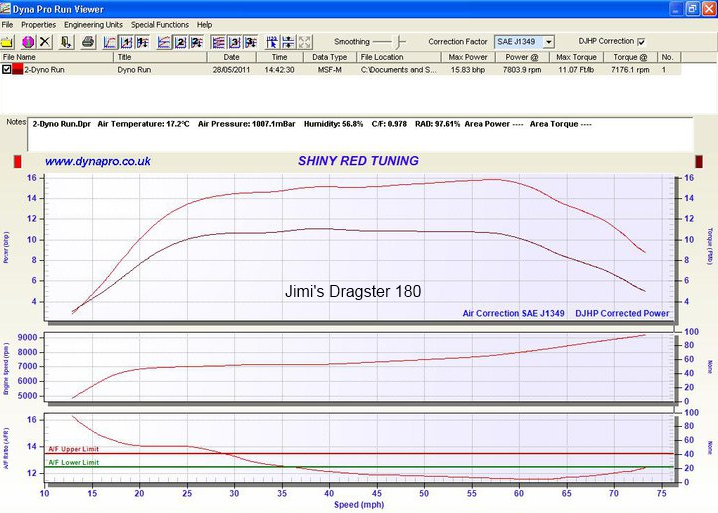The width and height of the screenshot is (718, 513).
Task: Toggle the graph 1 numbered axis icon
Action: click(x=126, y=42)
